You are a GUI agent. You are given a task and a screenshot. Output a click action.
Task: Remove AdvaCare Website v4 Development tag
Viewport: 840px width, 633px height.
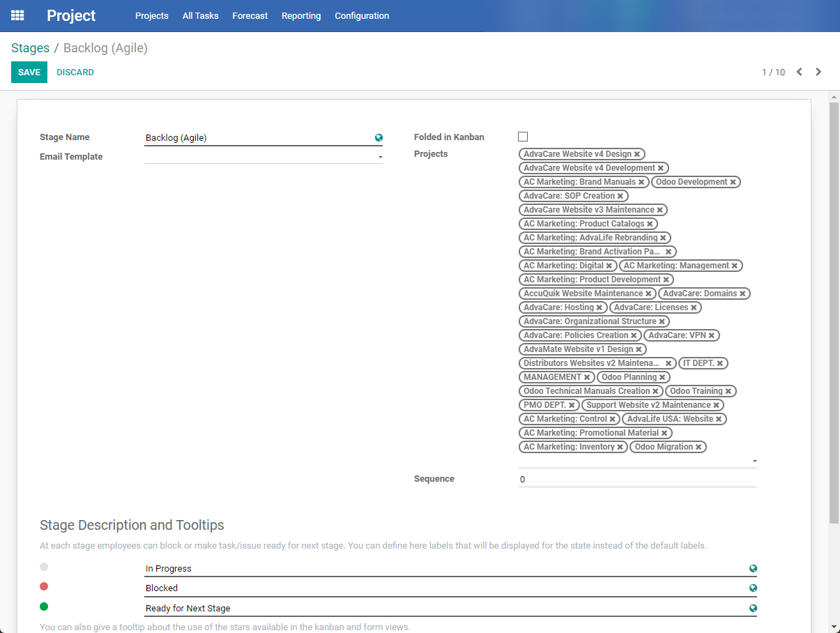[661, 168]
